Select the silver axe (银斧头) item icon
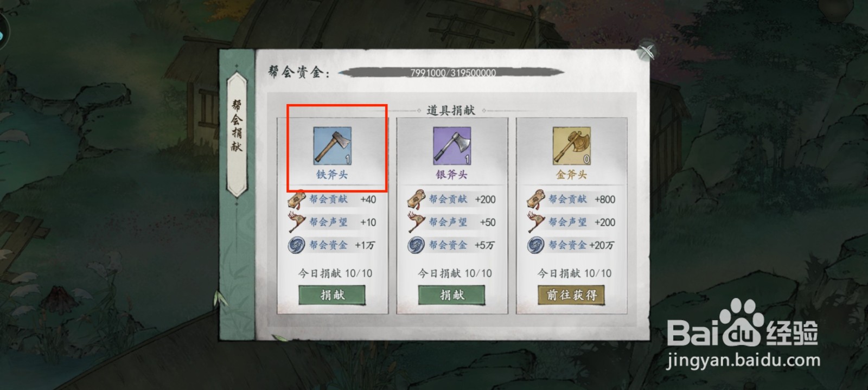Viewport: 868px width, 390px height. 452,146
